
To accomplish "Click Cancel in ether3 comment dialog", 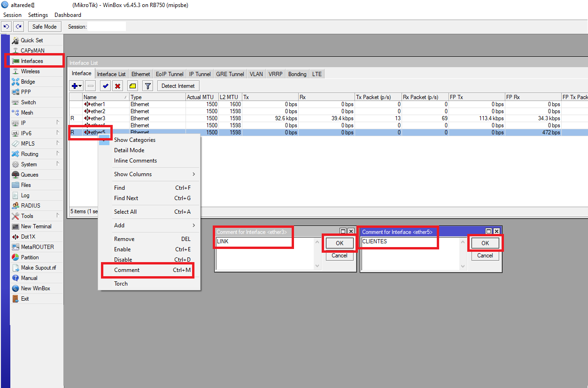I will [340, 256].
